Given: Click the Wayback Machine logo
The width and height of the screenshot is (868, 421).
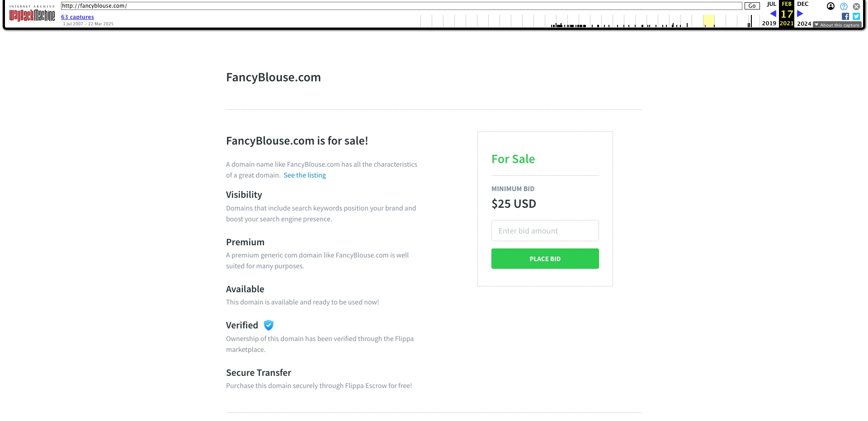Looking at the screenshot, I should pos(32,15).
